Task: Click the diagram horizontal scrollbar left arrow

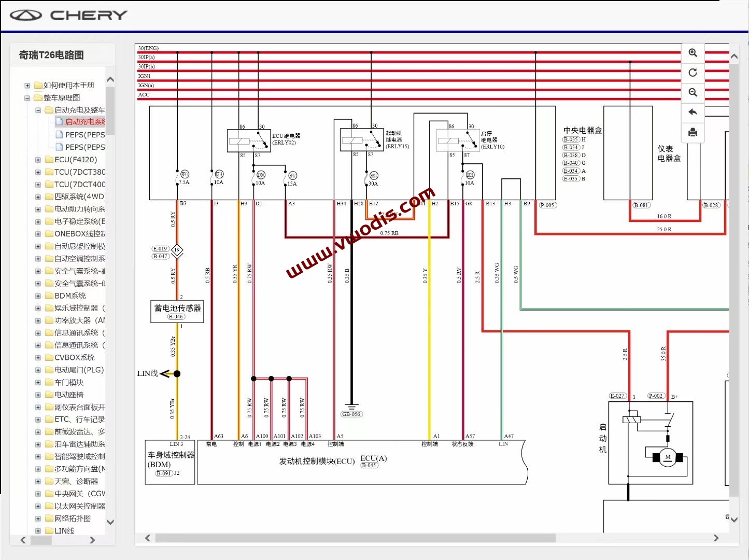Action: (x=148, y=538)
